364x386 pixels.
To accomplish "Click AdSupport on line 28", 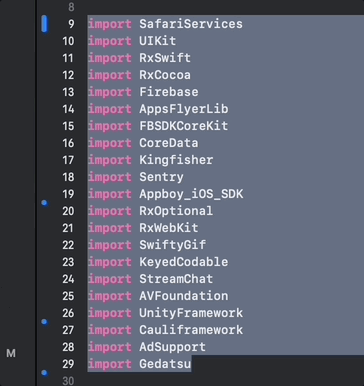I will [x=172, y=347].
